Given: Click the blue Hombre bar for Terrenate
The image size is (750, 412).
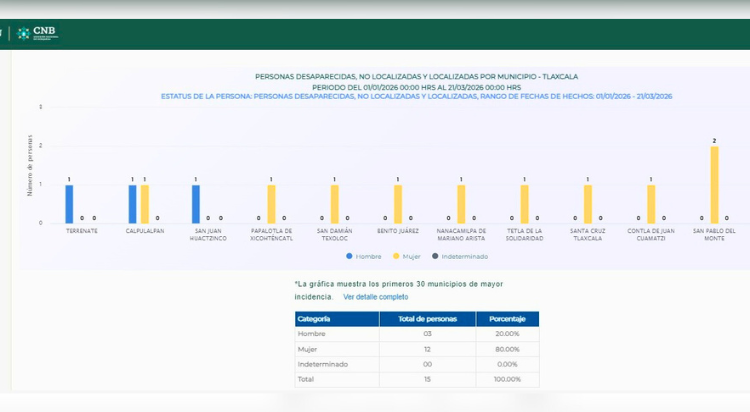Looking at the screenshot, I should (x=69, y=204).
